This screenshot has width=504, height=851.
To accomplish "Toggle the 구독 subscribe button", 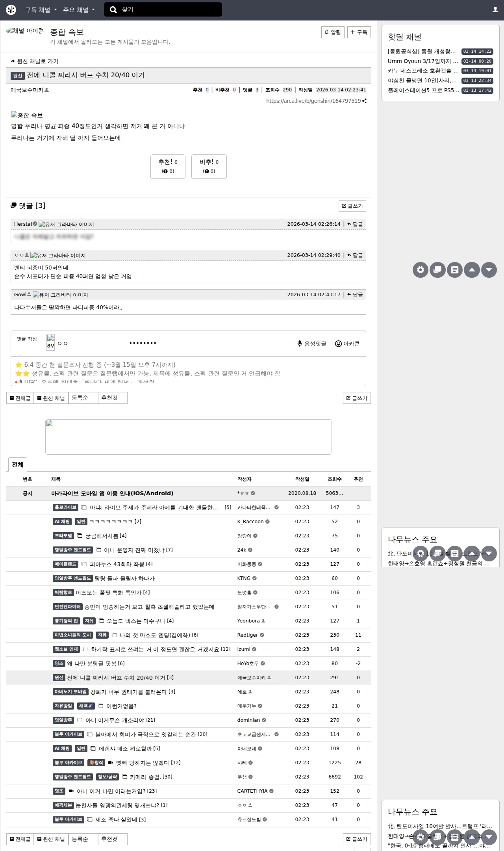I will 359,32.
